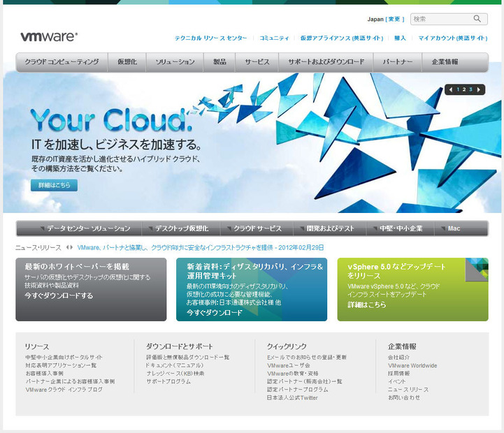
Task: Select banner slide number 3
Action: (470, 89)
